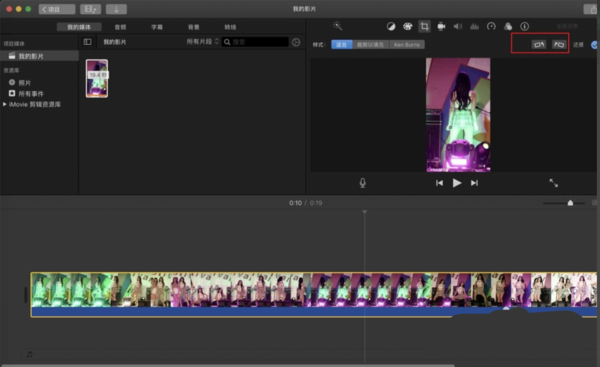Screen dimensions: 600x367
Task: Open the color balance tool
Action: [391, 26]
